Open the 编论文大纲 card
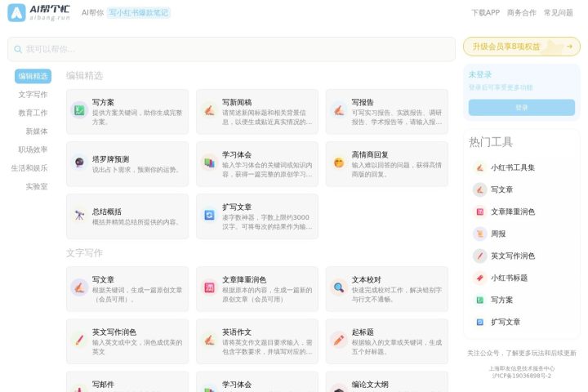 [x=387, y=381]
